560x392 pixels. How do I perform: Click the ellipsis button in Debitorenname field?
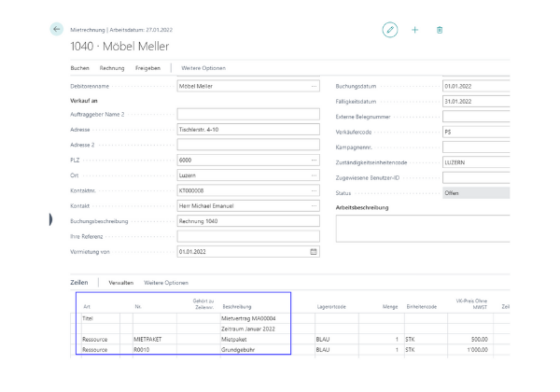314,86
